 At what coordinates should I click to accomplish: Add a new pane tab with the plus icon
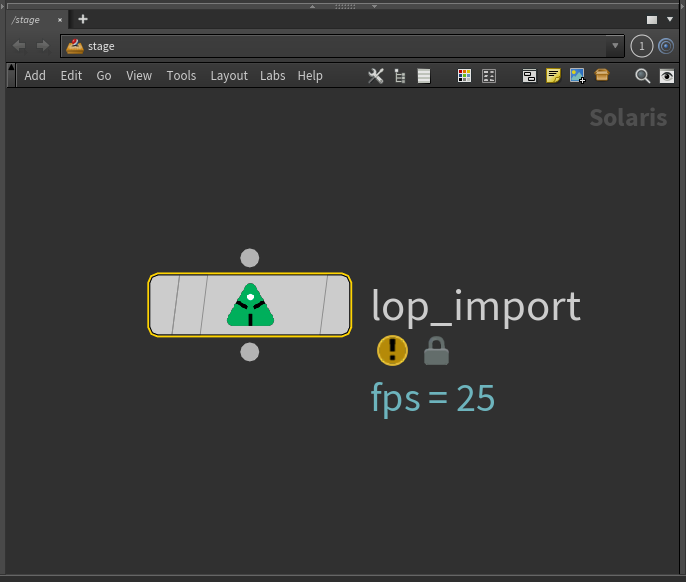click(x=83, y=19)
